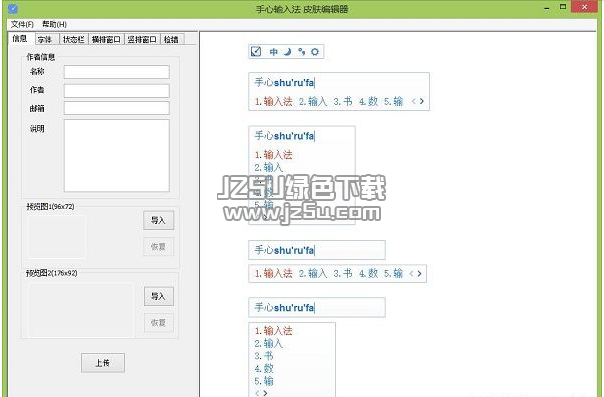Click previous-page arrow in the separate horizontal candidate bar
This screenshot has width=604, height=397.
[x=411, y=273]
